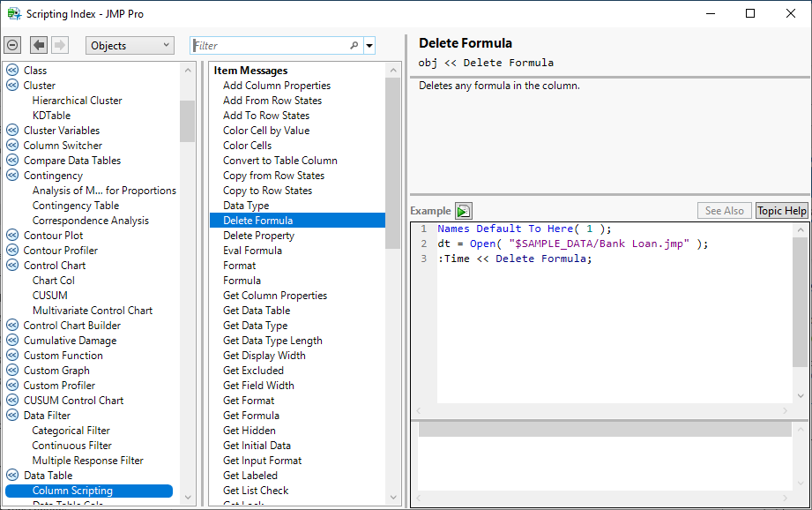This screenshot has width=812, height=510.
Task: Select the Continuous Filter tree item
Action: tap(71, 446)
